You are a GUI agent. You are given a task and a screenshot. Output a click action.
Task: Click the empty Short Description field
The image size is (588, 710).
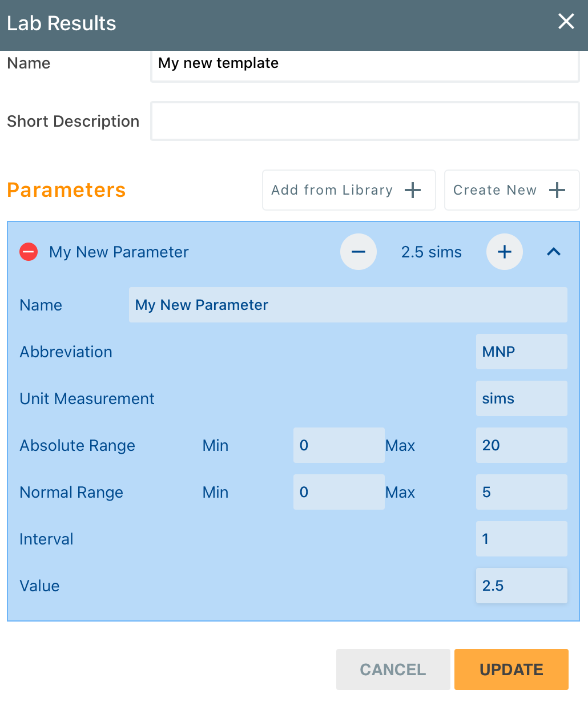365,121
